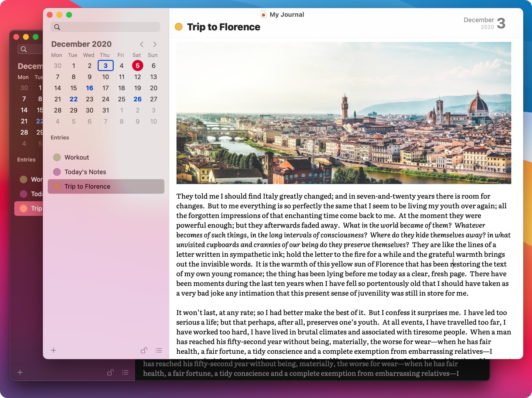This screenshot has height=398, width=532.
Task: Open Today's Notes entry
Action: (106, 172)
